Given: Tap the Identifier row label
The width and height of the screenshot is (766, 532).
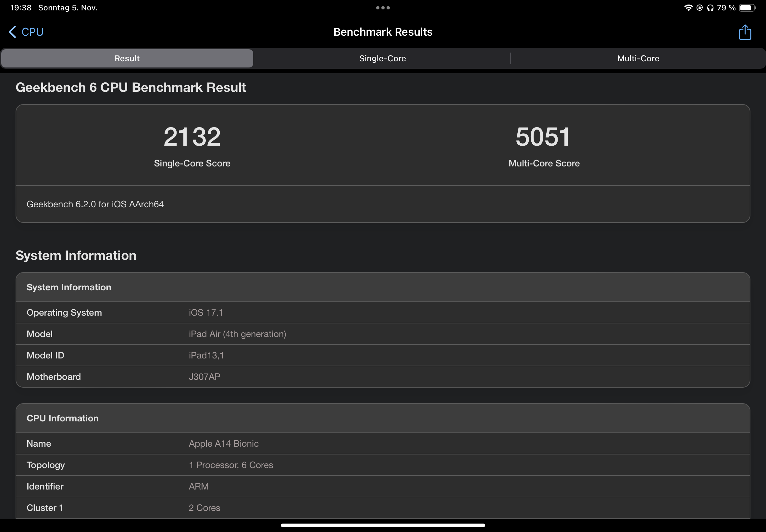Looking at the screenshot, I should pos(45,486).
